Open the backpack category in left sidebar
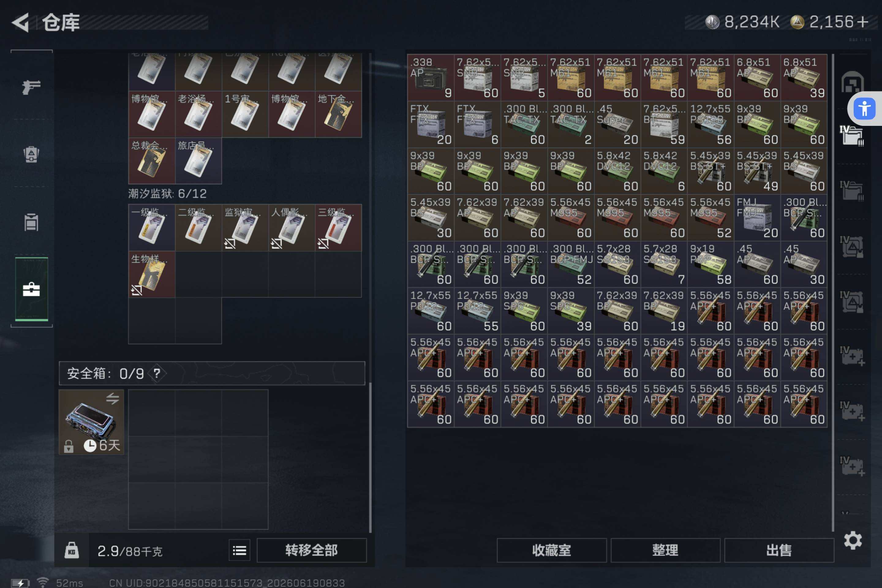Viewport: 882px width, 588px height. pyautogui.click(x=31, y=154)
